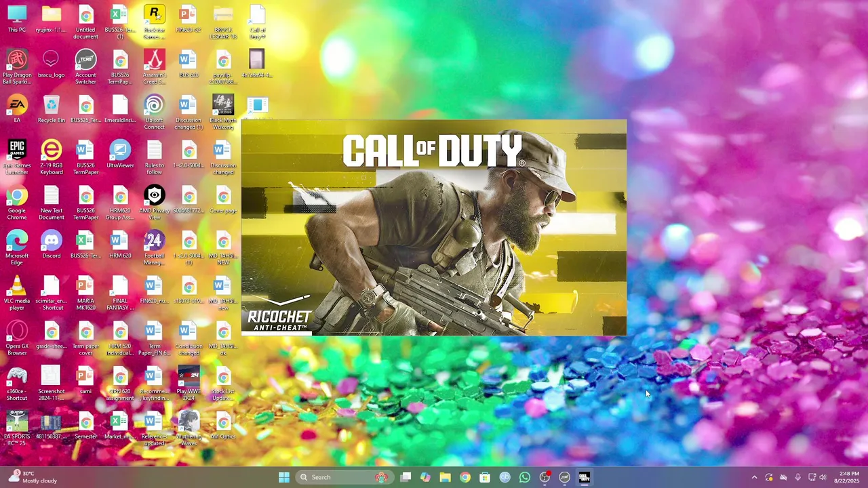Select the Stock List Update file
This screenshot has height=488, width=868.
click(223, 384)
